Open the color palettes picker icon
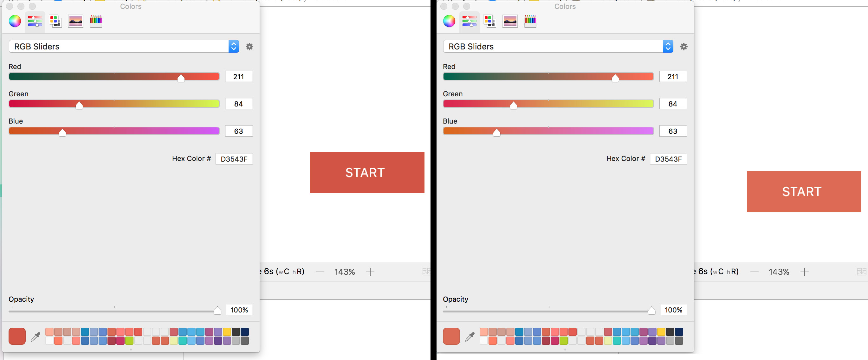 [x=55, y=21]
